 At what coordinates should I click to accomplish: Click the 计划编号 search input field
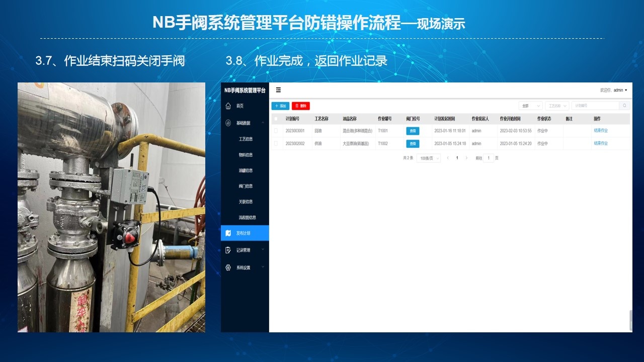(595, 106)
